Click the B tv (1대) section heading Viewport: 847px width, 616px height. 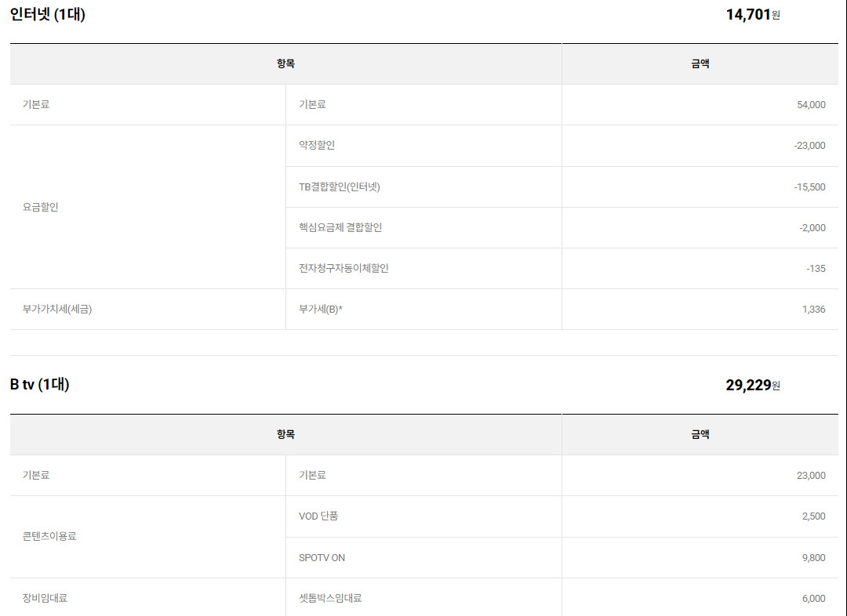click(x=40, y=385)
